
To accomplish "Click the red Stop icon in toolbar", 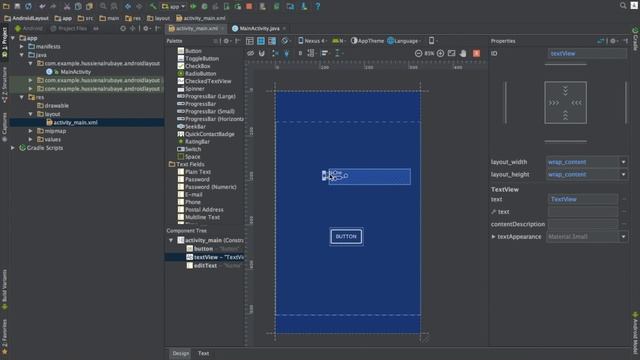I will pyautogui.click(x=249, y=6).
